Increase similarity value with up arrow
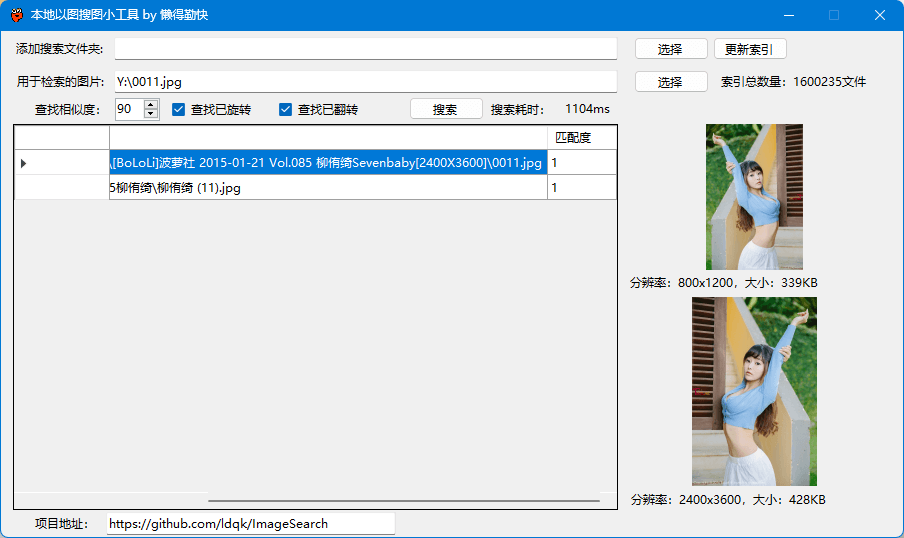This screenshot has height=538, width=904. click(x=151, y=105)
